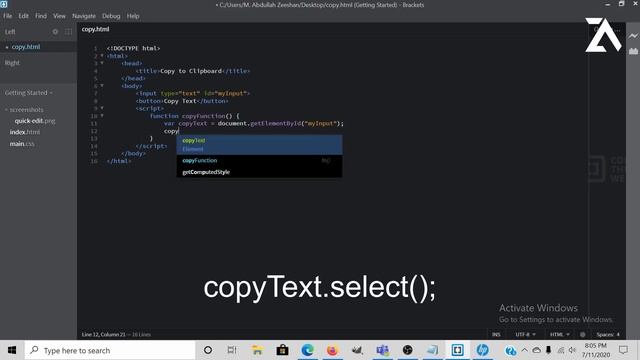Click the Right pane header label
This screenshot has height=360, width=640.
point(12,63)
